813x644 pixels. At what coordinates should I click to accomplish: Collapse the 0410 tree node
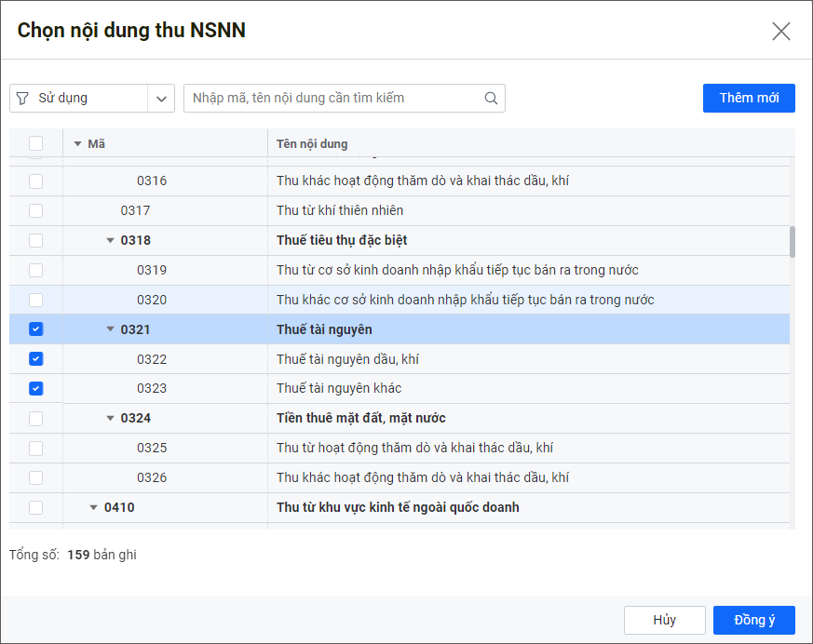(x=93, y=508)
